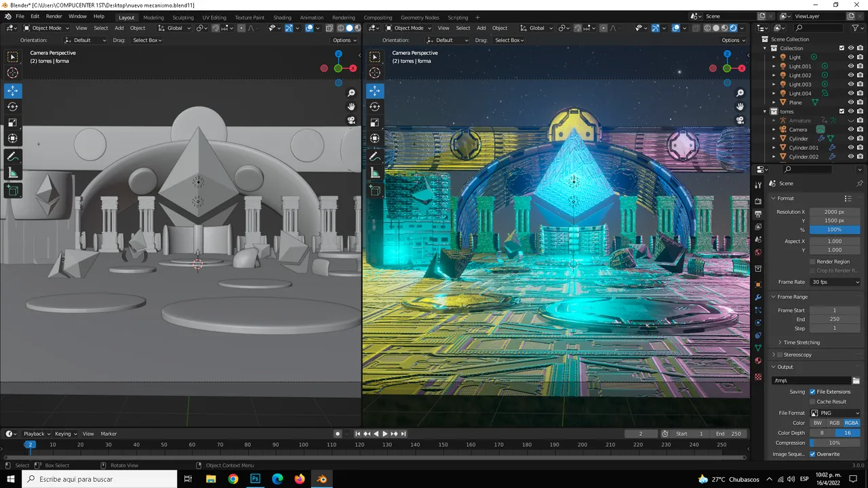
Task: Switch to Geometry Nodes workspace tab
Action: (420, 18)
